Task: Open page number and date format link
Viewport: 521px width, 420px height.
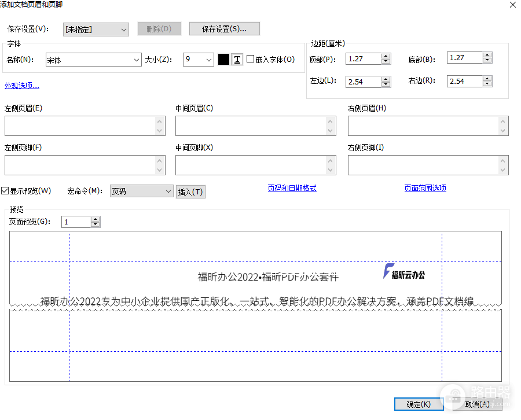Action: pyautogui.click(x=292, y=188)
